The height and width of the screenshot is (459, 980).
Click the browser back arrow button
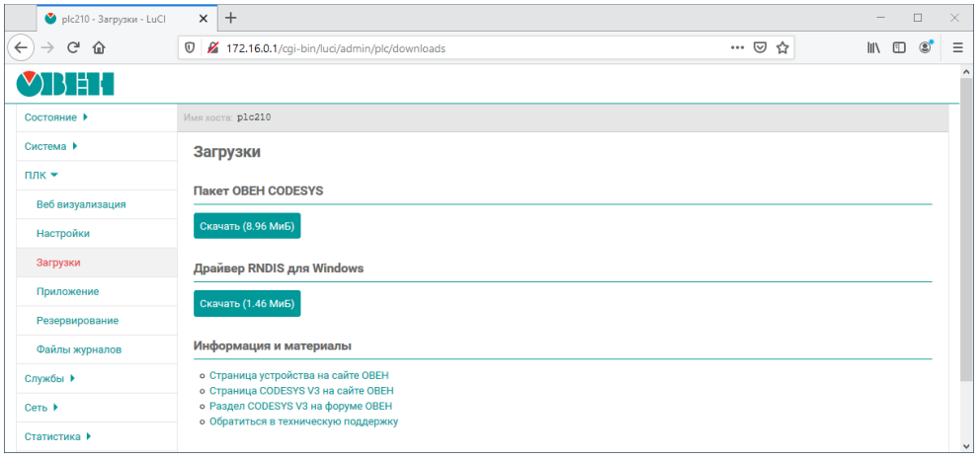(x=21, y=47)
